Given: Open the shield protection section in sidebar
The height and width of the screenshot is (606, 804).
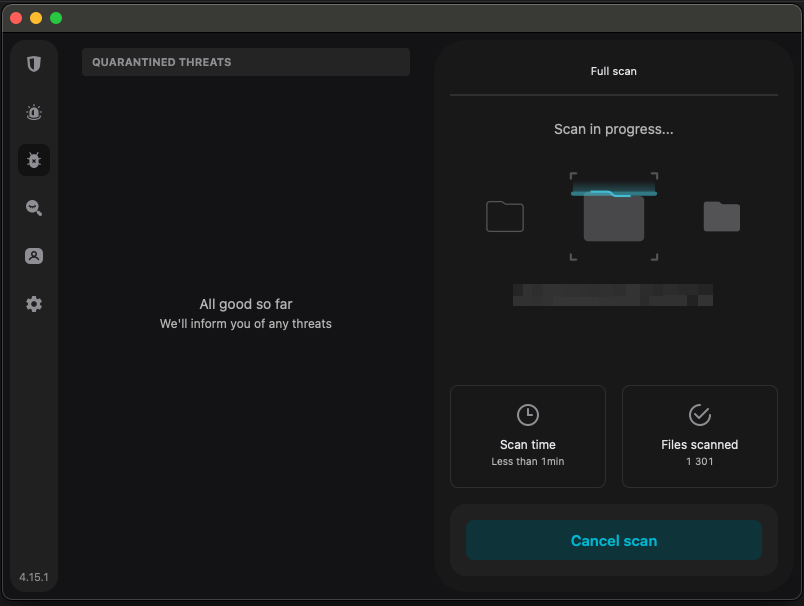Looking at the screenshot, I should [x=34, y=64].
